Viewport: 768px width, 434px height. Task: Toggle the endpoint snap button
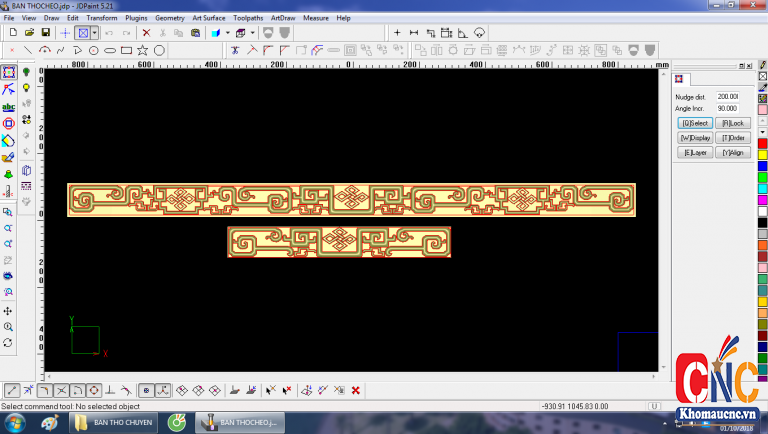(12, 390)
